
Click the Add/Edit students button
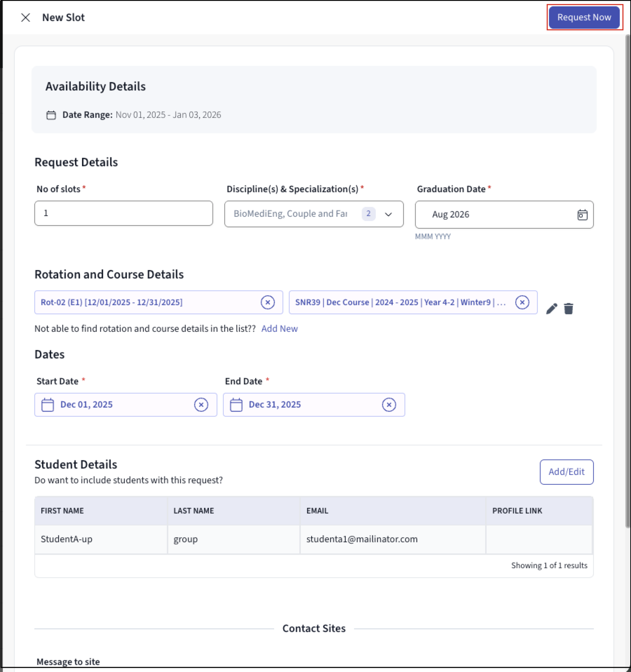(566, 472)
